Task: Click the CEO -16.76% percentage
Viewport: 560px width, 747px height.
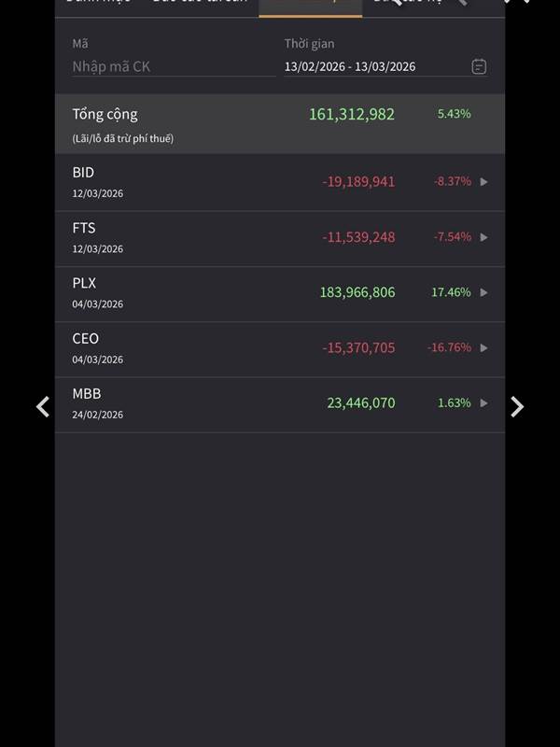Action: coord(449,347)
